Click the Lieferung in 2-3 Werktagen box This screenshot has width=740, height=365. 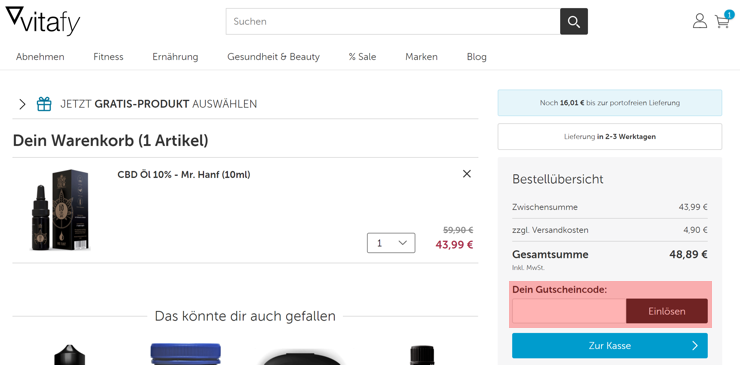click(610, 136)
